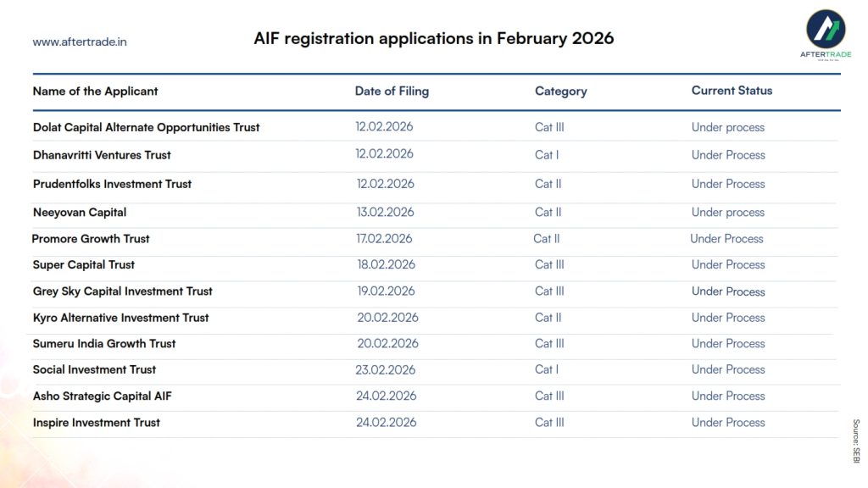This screenshot has height=488, width=868.
Task: Click Kyro Alternative Investment Trust name
Action: (x=120, y=318)
